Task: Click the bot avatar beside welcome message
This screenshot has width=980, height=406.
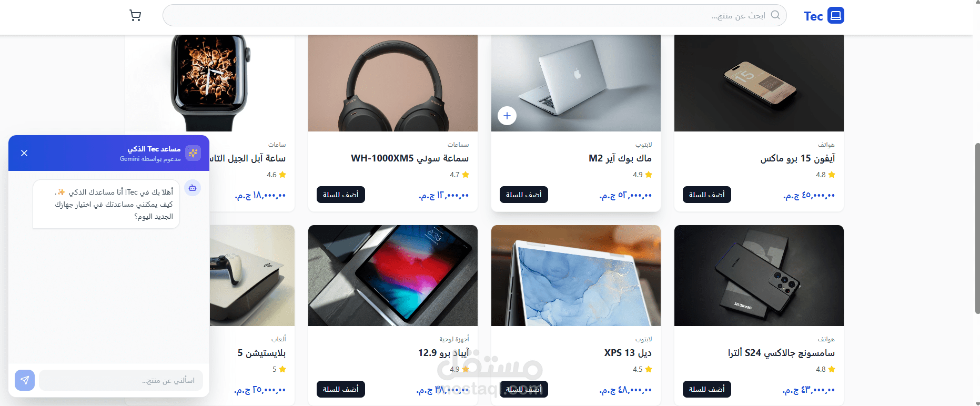Action: 193,188
